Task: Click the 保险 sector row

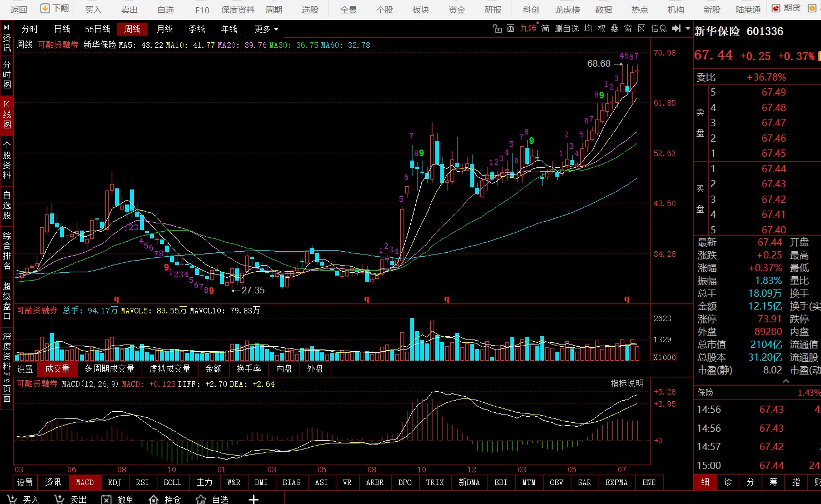Action: [757, 392]
